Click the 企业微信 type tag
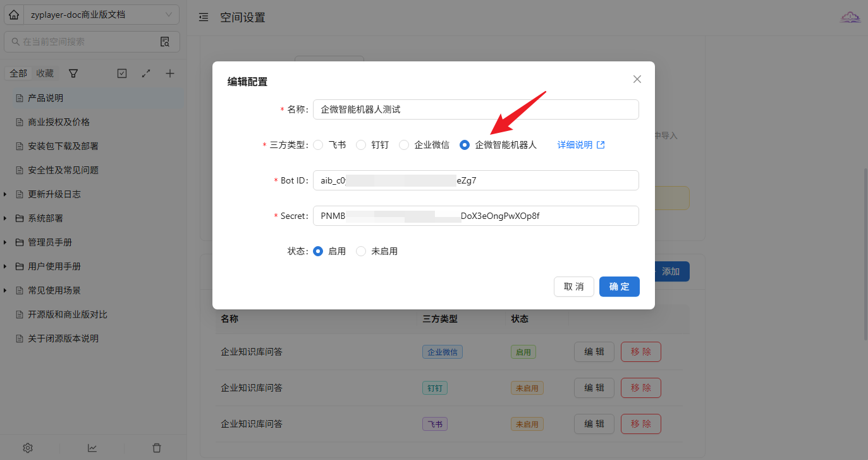This screenshot has width=868, height=460. tap(443, 352)
